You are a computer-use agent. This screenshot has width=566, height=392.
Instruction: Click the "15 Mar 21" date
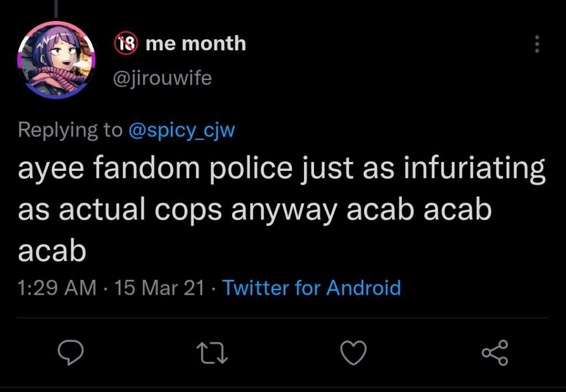coord(159,288)
